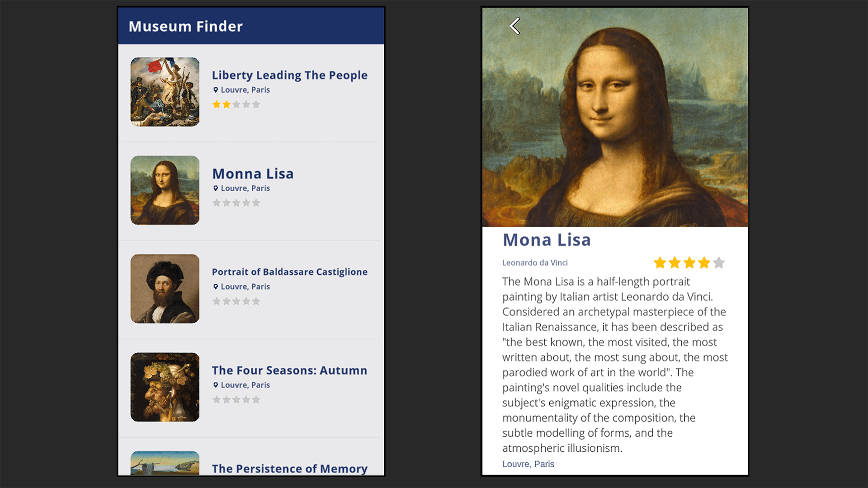
Task: Click Louvre, Paris link below description
Action: [x=528, y=464]
